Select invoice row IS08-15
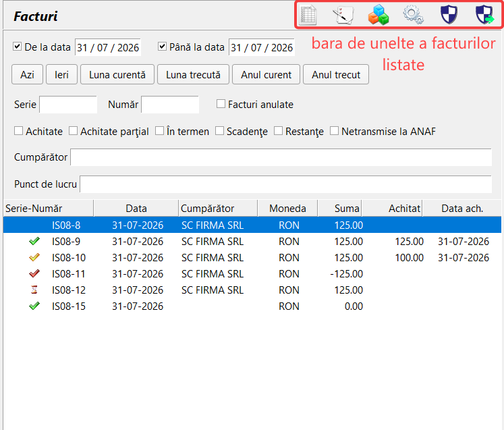The width and height of the screenshot is (504, 430). (252, 306)
